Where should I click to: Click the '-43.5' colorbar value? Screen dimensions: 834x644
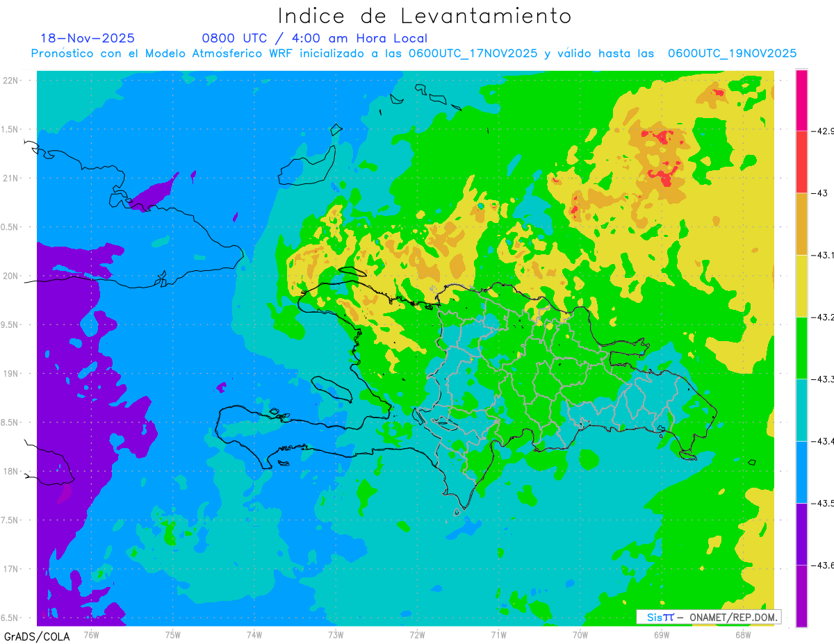coord(823,503)
